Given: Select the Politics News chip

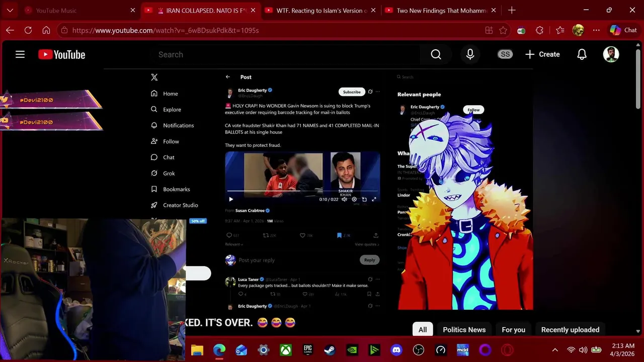Looking at the screenshot, I should pyautogui.click(x=464, y=330).
